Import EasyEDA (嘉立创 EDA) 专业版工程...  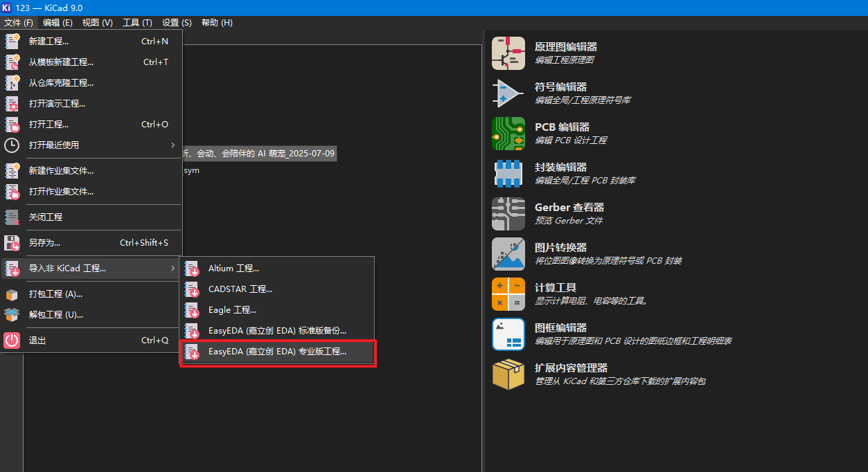tap(277, 352)
